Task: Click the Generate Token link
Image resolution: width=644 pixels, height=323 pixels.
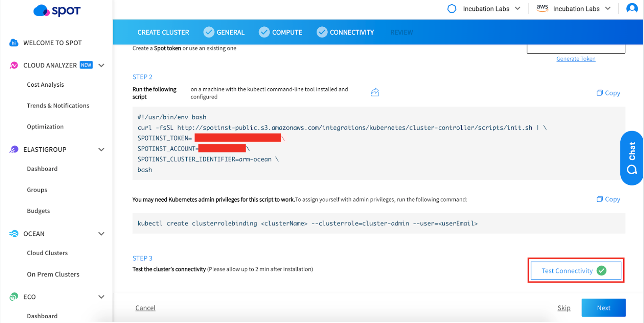Action: [575, 59]
